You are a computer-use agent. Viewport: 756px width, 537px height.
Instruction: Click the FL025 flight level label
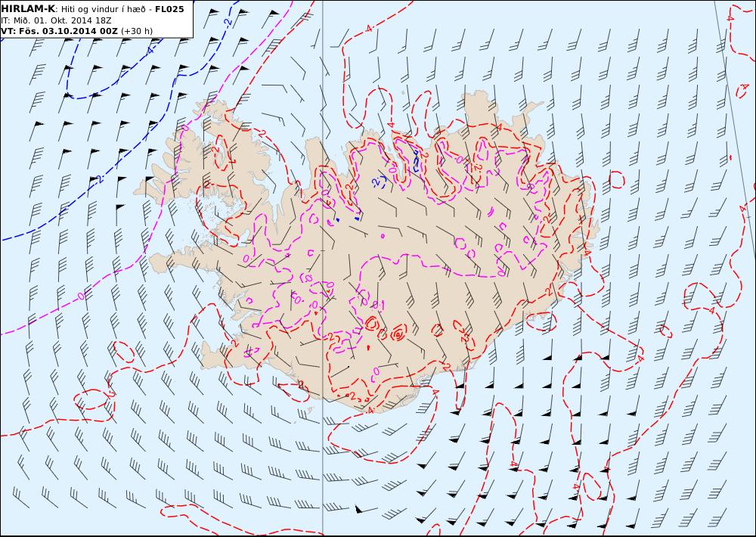pyautogui.click(x=169, y=9)
